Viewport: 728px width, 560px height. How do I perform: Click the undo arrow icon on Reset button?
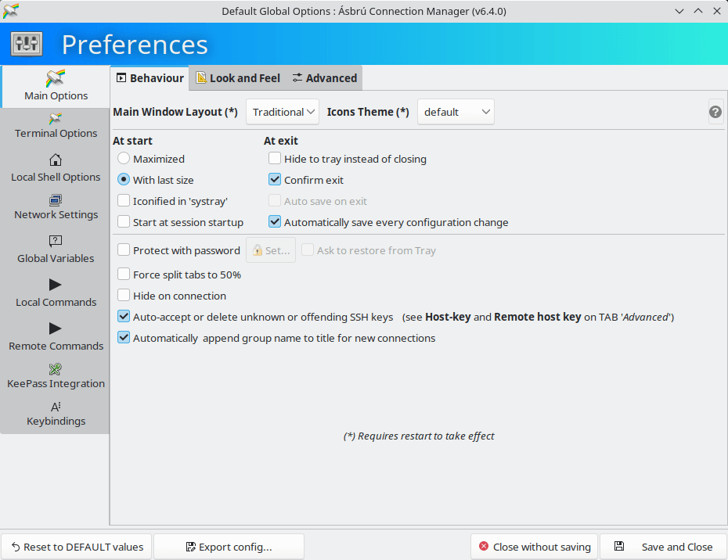(x=16, y=547)
